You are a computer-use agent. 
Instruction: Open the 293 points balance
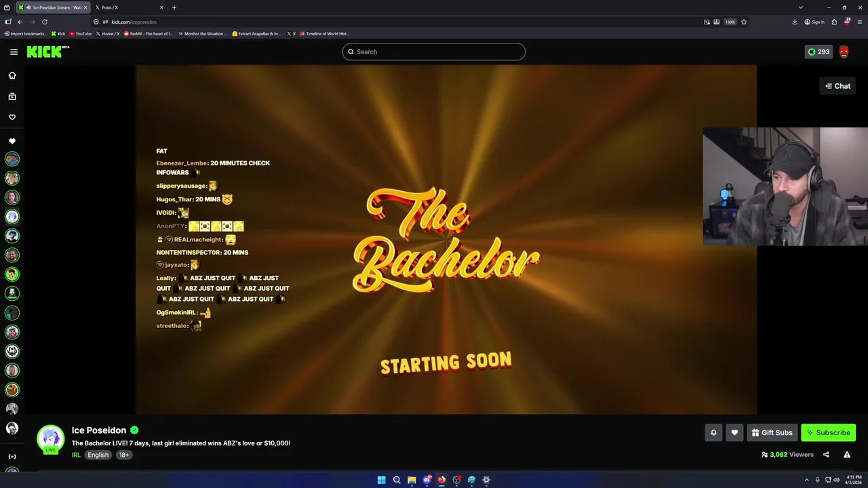[x=818, y=52]
